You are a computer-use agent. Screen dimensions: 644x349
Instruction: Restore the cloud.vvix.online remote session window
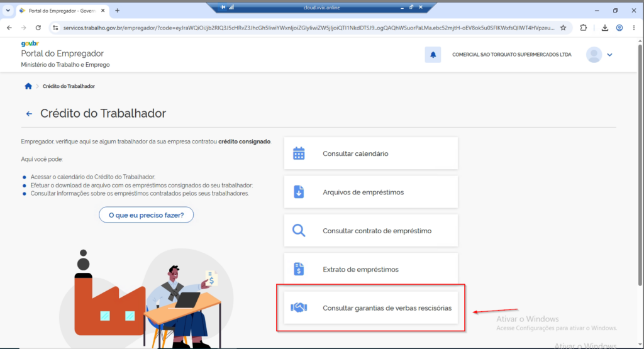pos(411,7)
